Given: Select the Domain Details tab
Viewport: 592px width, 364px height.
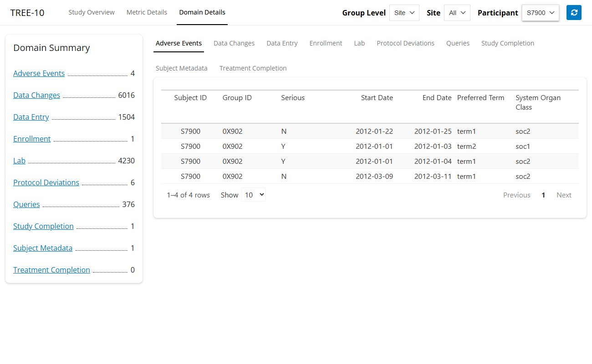Looking at the screenshot, I should 202,12.
